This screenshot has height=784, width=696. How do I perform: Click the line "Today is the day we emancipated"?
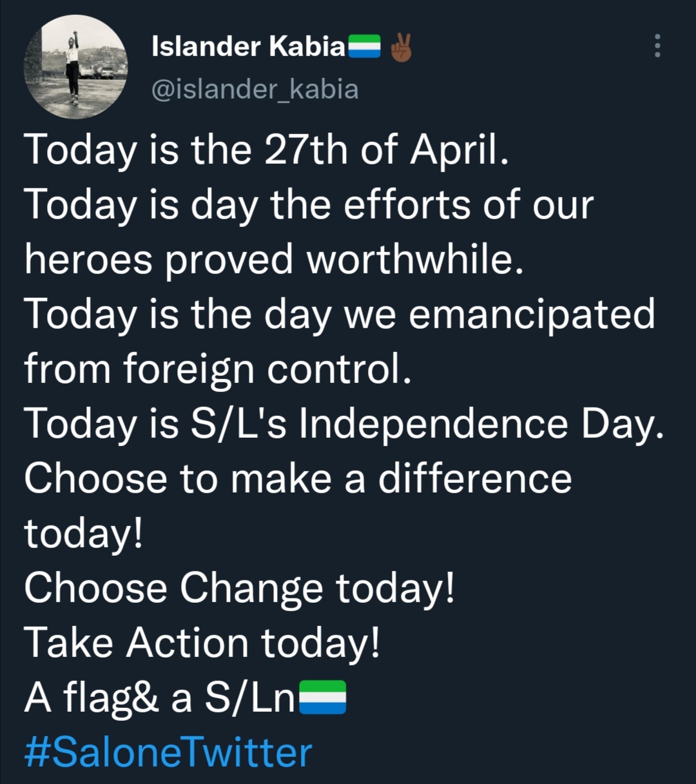point(339,315)
